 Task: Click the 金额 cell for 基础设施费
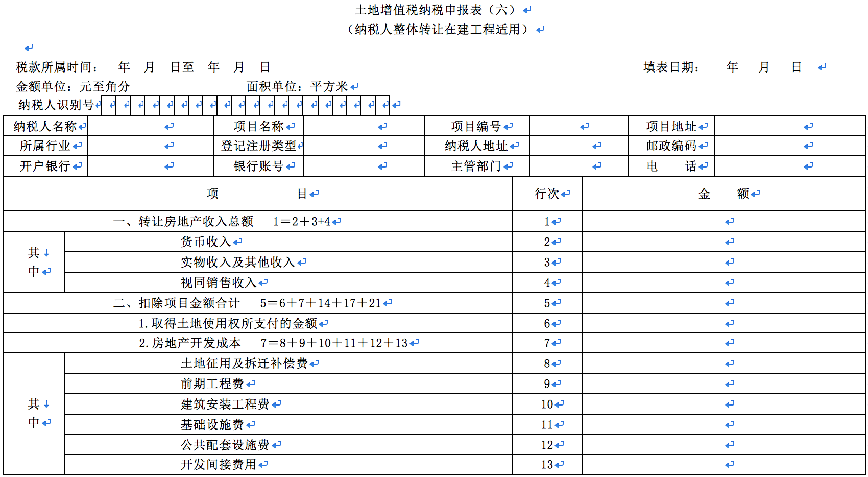click(724, 424)
